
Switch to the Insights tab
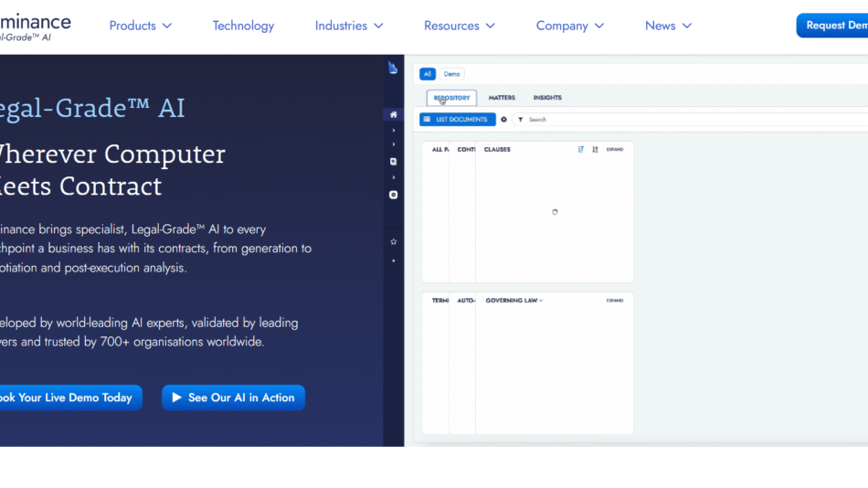pyautogui.click(x=547, y=98)
